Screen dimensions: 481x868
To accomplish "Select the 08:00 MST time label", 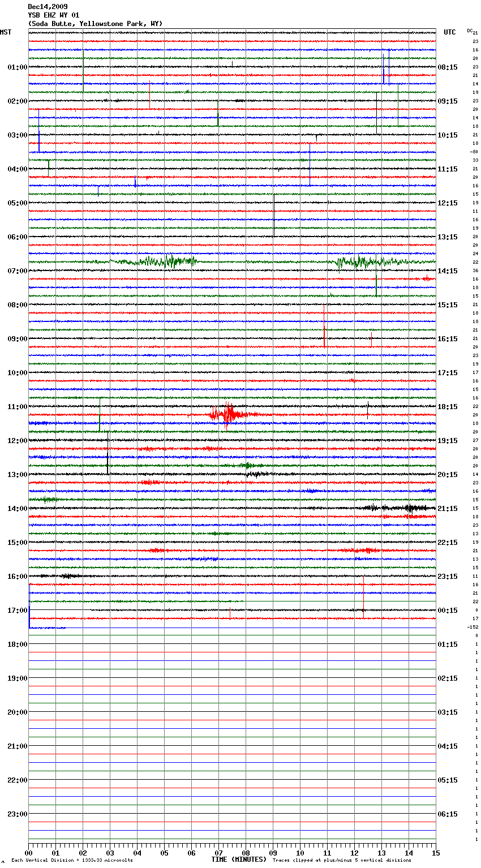I will (18, 305).
